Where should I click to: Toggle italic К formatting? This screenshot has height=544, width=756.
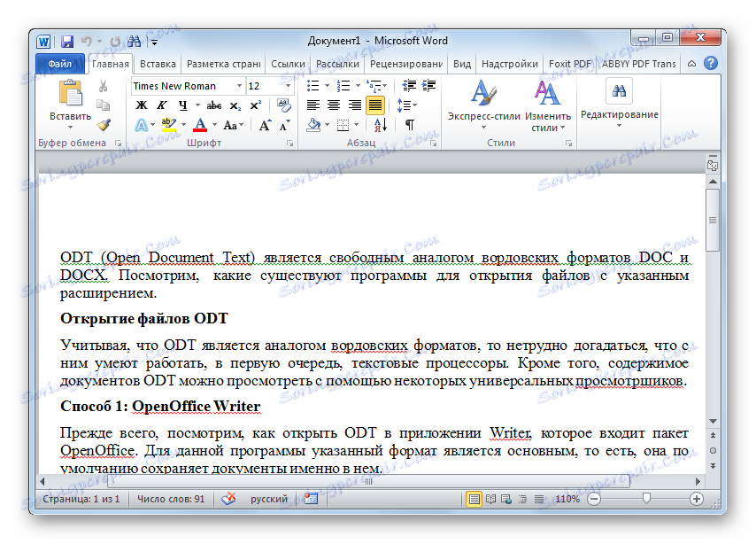[x=162, y=105]
